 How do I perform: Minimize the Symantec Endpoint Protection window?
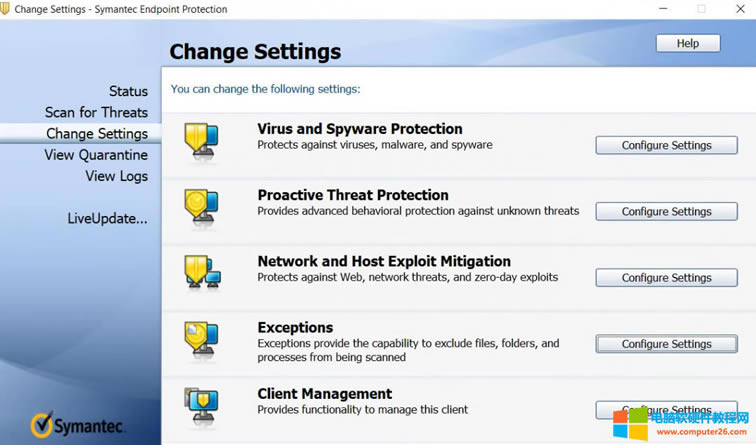pyautogui.click(x=662, y=9)
